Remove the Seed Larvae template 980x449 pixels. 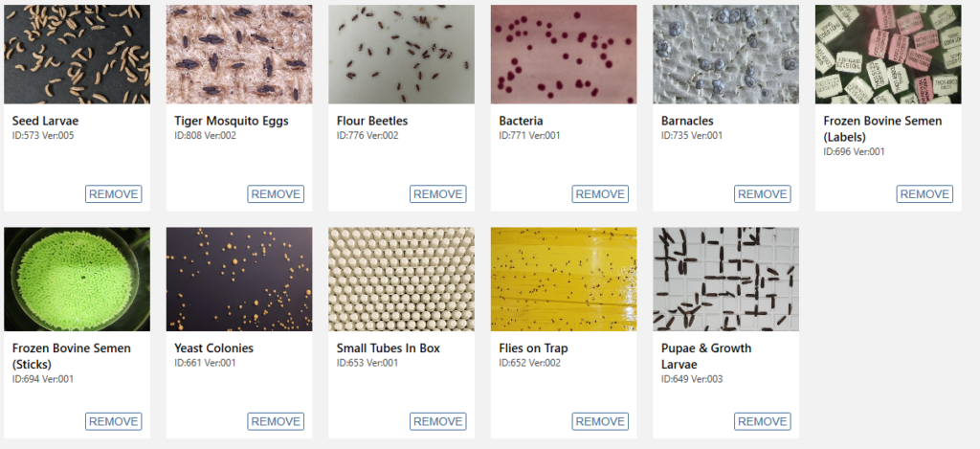[113, 193]
